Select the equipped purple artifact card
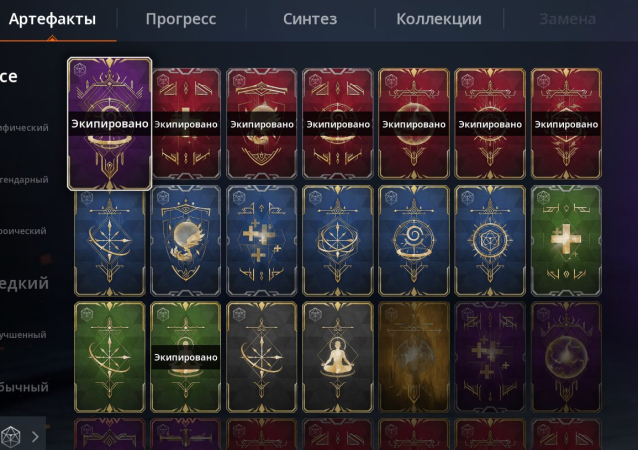 109,124
